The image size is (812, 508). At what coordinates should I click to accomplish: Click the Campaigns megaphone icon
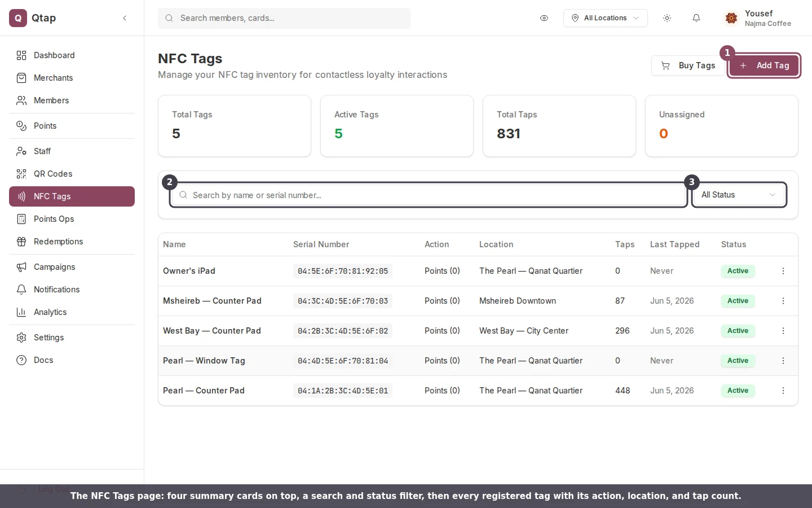coord(21,267)
